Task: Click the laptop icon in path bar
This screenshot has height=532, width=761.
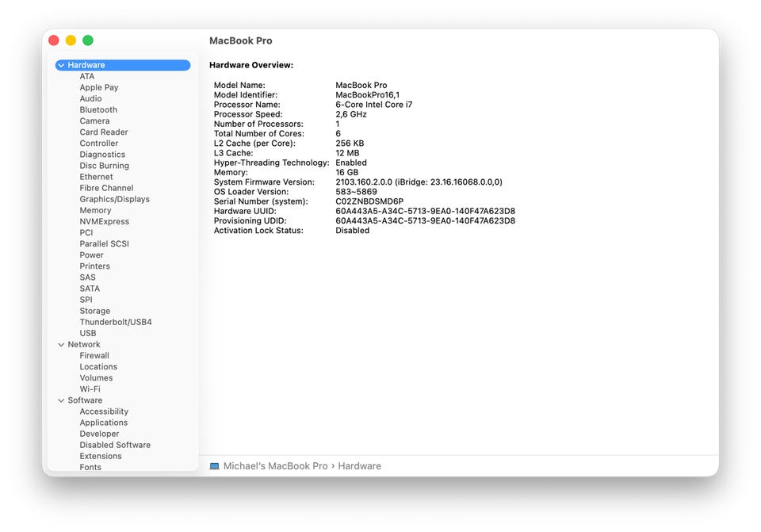Action: coord(214,466)
